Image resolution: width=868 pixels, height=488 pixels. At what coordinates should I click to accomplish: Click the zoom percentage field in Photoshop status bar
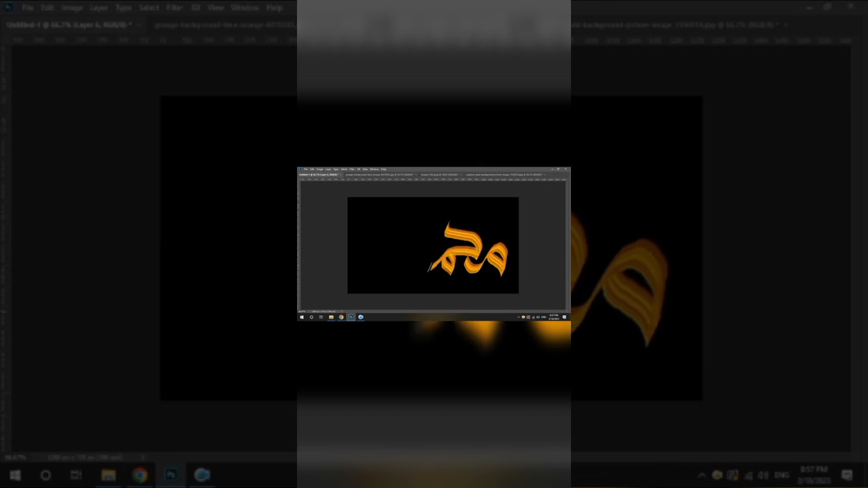click(302, 312)
